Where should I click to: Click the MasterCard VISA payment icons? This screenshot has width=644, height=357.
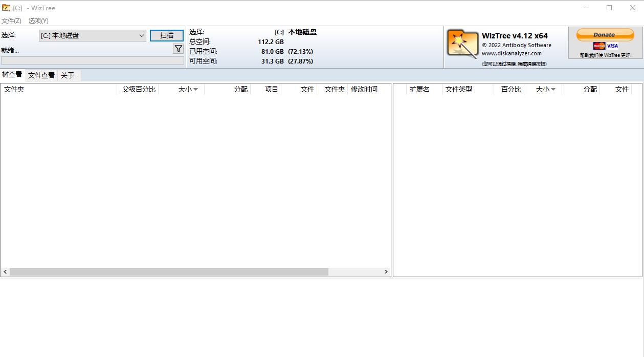pos(606,46)
